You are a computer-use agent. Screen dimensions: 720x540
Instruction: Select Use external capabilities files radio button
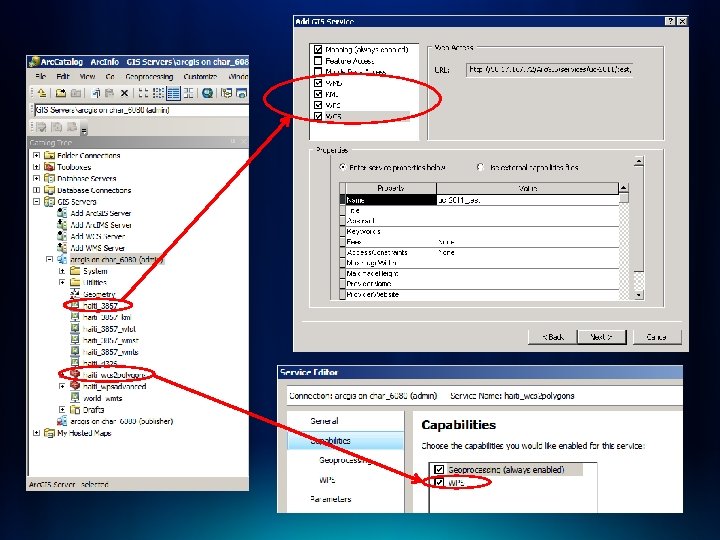click(x=480, y=167)
